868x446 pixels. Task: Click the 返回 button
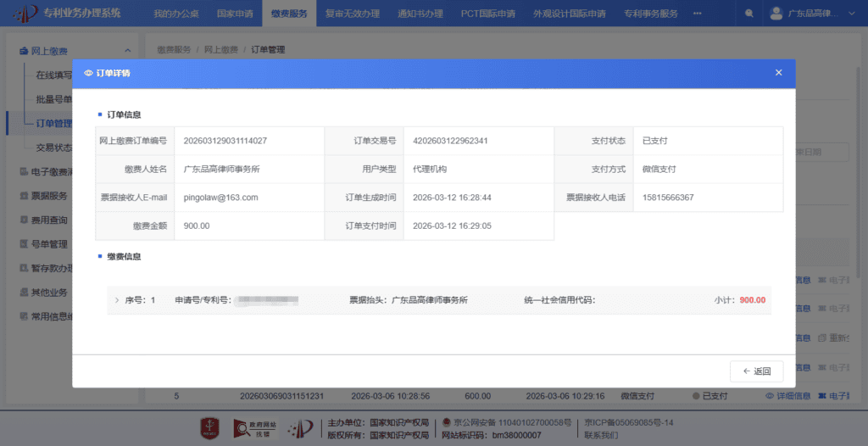click(756, 371)
